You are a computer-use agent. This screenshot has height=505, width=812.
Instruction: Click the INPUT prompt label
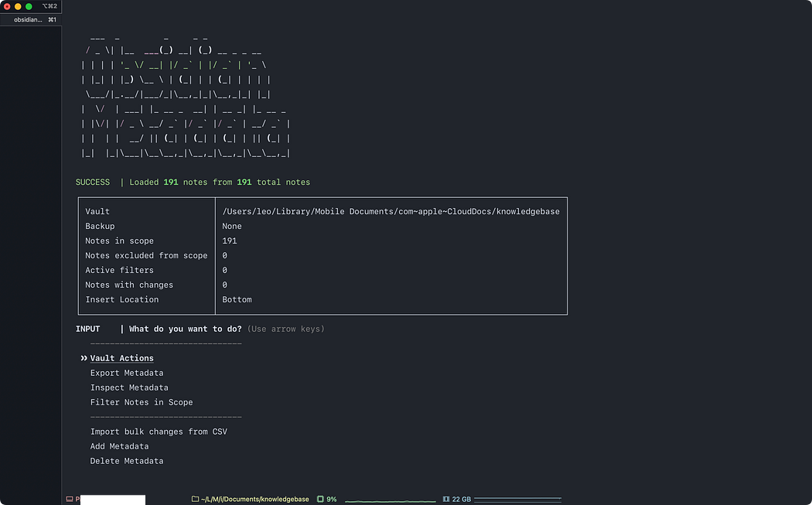pyautogui.click(x=87, y=329)
